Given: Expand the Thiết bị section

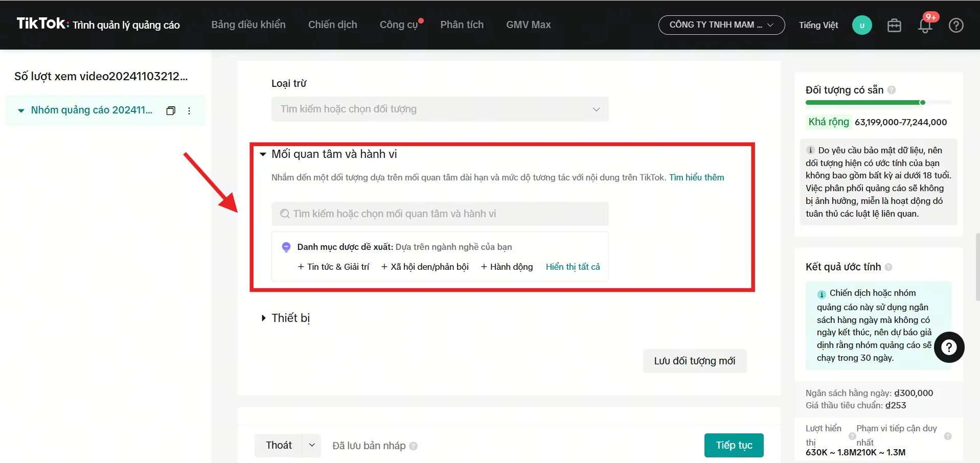Looking at the screenshot, I should (263, 318).
